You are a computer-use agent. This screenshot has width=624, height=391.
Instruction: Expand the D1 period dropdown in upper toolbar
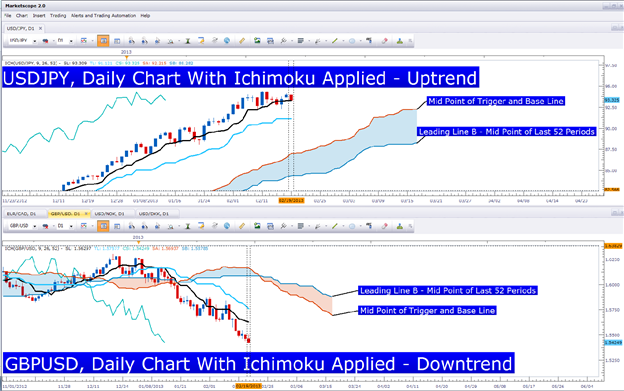pyautogui.click(x=65, y=41)
